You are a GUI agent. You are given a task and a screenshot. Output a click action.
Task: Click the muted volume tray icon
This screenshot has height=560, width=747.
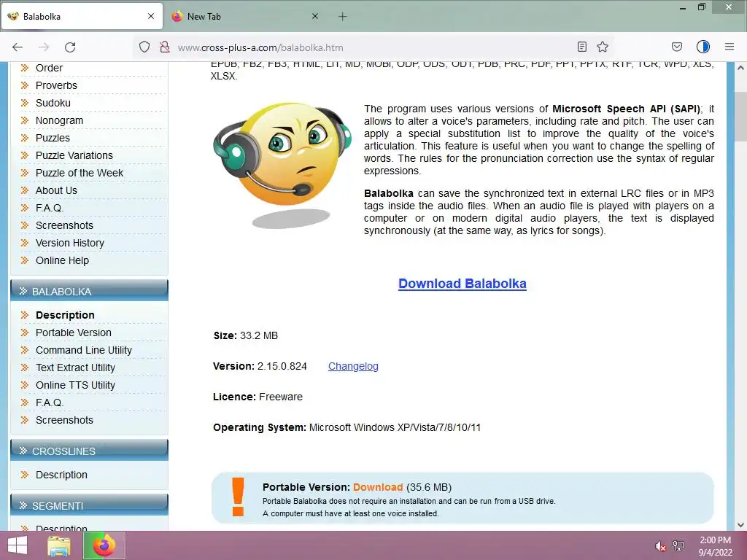click(x=660, y=546)
